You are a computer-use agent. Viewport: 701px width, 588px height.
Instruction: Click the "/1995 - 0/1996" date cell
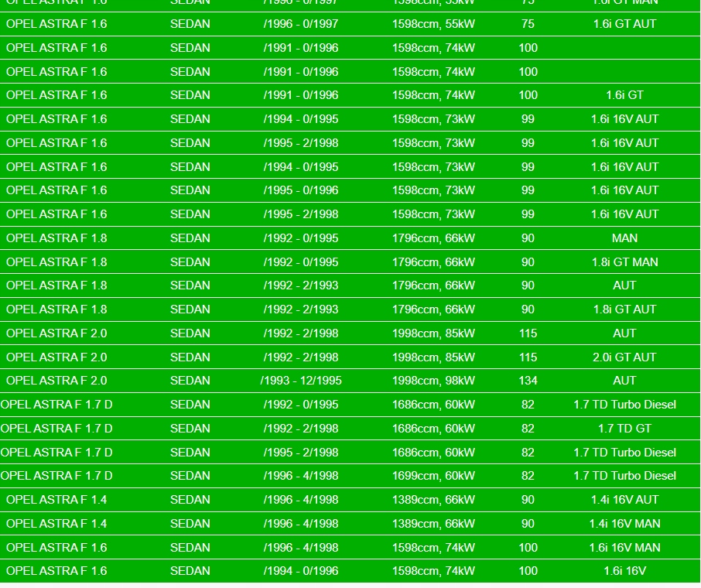tap(300, 190)
